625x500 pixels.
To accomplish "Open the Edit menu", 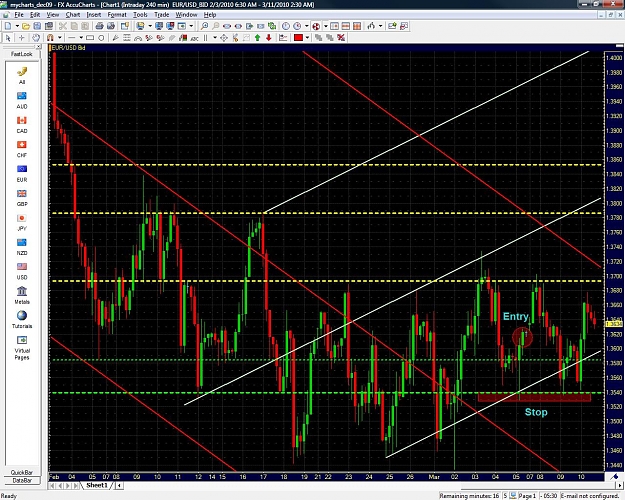I will pos(35,15).
